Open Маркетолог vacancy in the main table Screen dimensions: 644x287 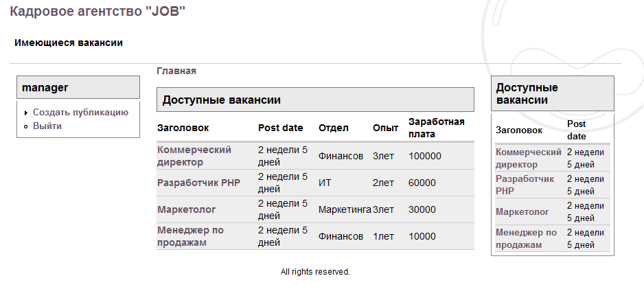tap(187, 209)
